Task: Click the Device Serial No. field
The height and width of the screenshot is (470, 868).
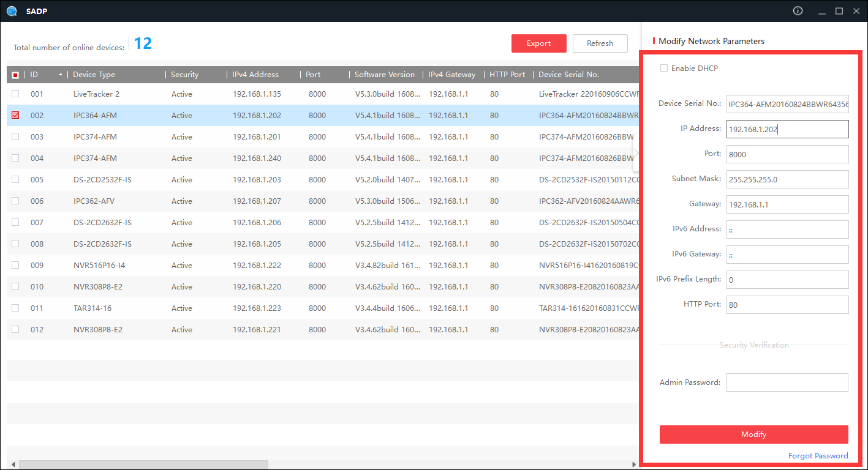Action: click(x=788, y=104)
